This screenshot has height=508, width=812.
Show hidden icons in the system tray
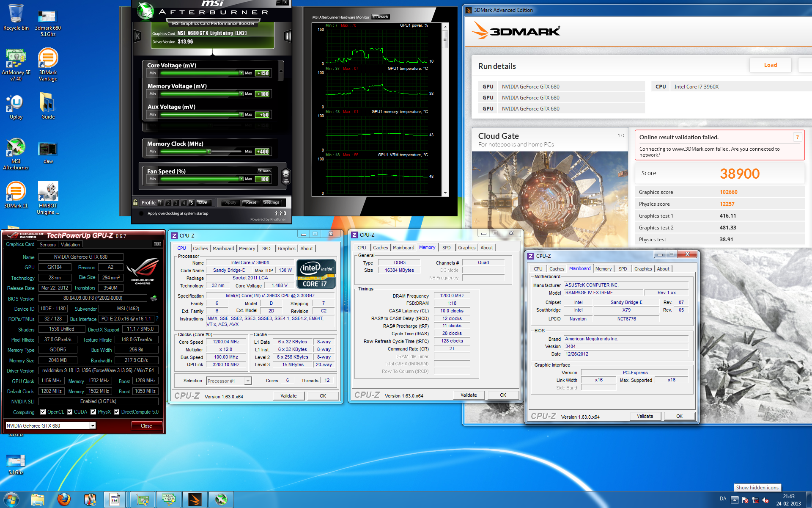tap(735, 500)
